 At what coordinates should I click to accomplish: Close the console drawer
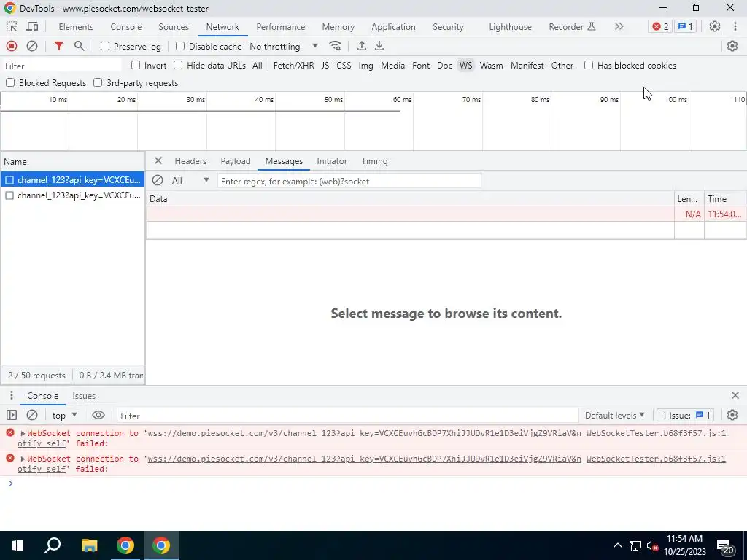tap(735, 395)
